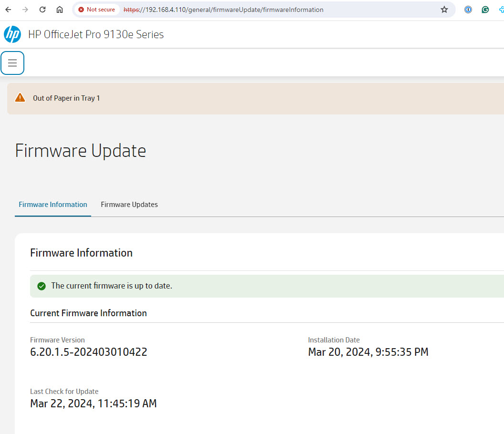Click the Not secure badge
This screenshot has width=504, height=434.
(x=97, y=10)
